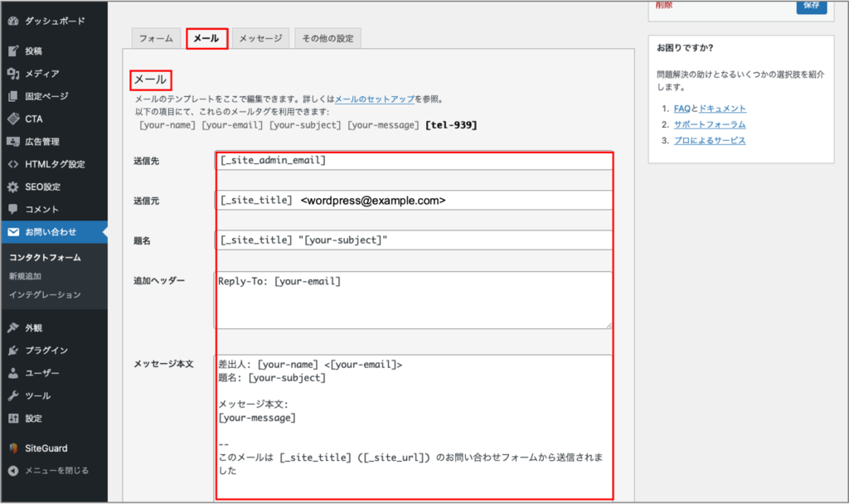Click into the 追加ヘッダー textarea
Screen dimensions: 849x504
pyautogui.click(x=414, y=300)
